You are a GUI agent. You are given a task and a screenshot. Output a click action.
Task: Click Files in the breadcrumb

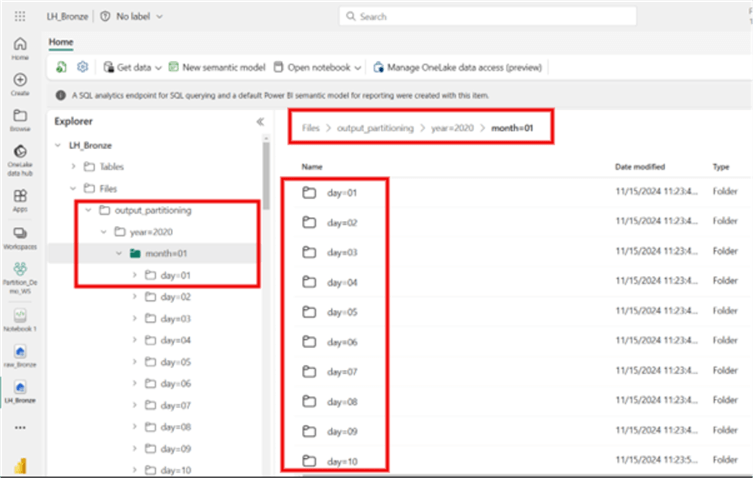310,128
